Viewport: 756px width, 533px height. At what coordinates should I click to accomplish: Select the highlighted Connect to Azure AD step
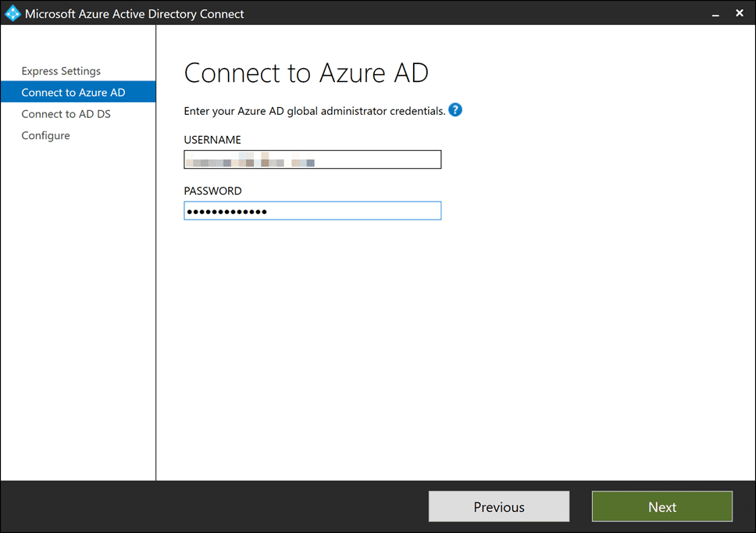(x=73, y=92)
